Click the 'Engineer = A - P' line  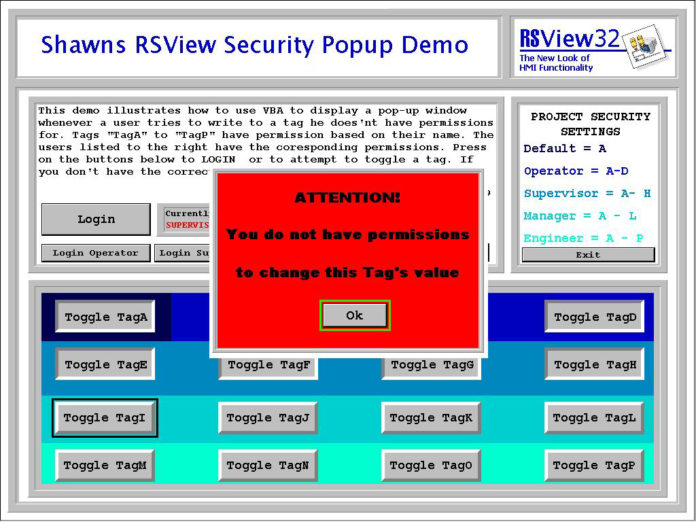(x=583, y=238)
